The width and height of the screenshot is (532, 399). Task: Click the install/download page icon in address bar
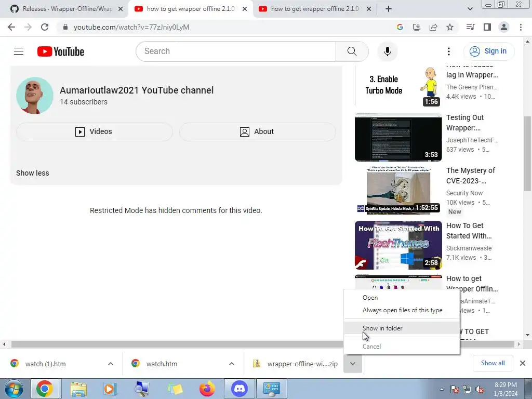pos(416,27)
